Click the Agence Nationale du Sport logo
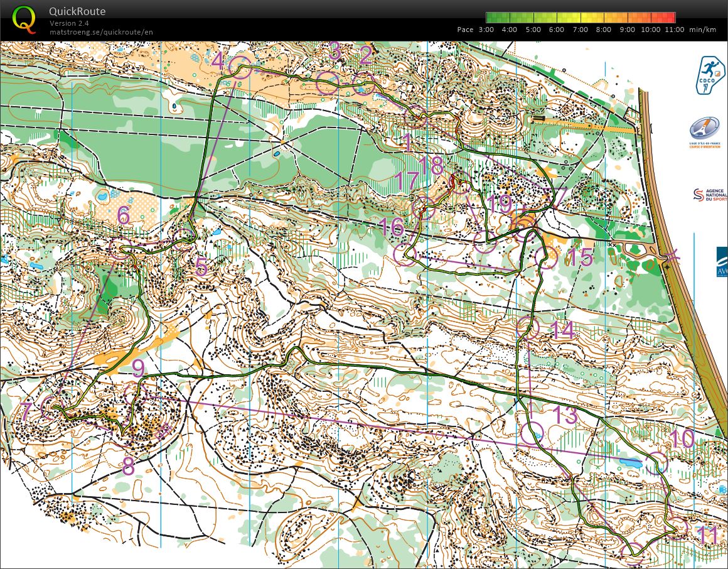This screenshot has height=569, width=728. (710, 195)
